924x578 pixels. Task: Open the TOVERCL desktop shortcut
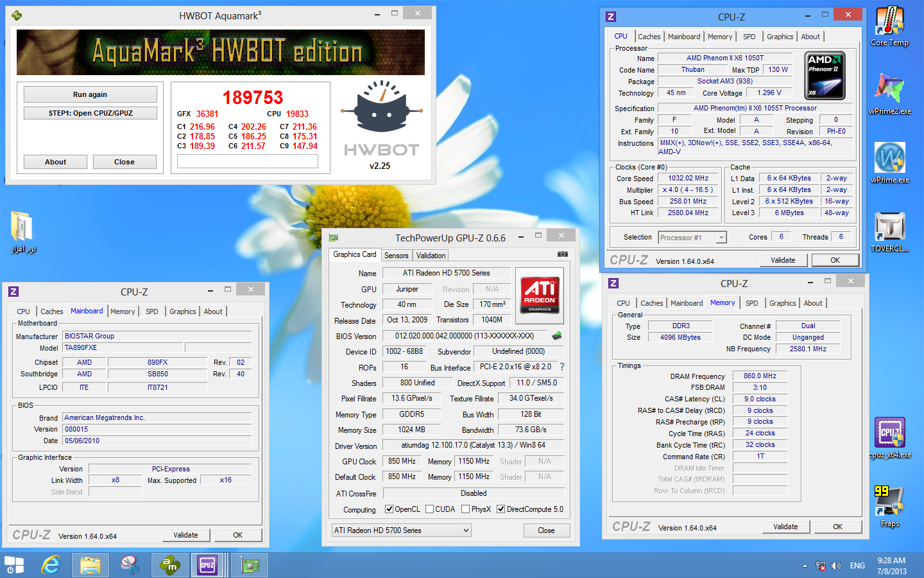click(x=889, y=231)
